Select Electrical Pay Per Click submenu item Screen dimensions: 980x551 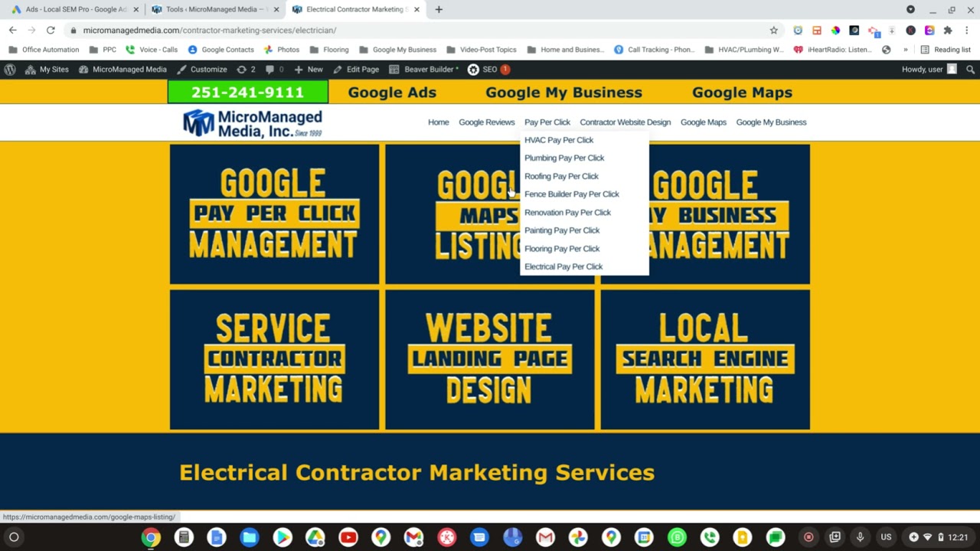coord(563,266)
